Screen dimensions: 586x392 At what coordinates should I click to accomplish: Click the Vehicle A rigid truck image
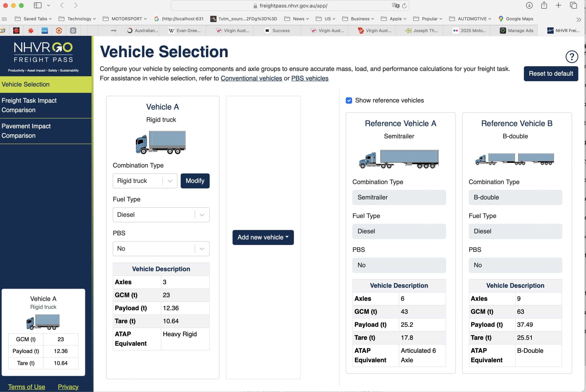click(x=161, y=142)
